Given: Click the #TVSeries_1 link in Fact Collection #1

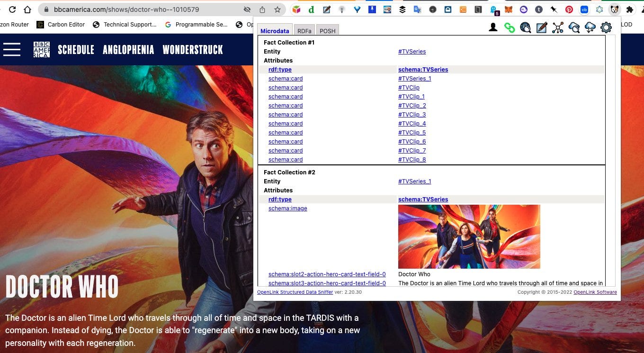Looking at the screenshot, I should coord(414,79).
